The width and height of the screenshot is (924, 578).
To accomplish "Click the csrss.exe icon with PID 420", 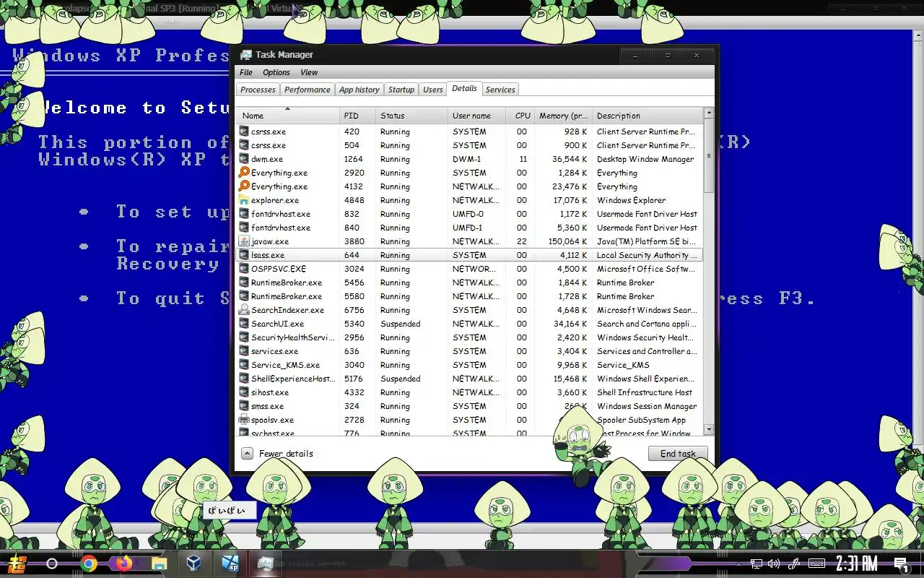I will 244,131.
